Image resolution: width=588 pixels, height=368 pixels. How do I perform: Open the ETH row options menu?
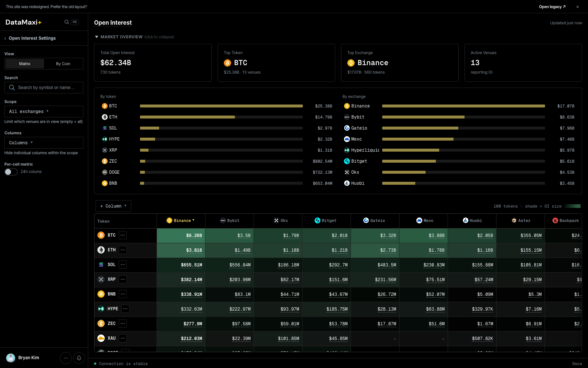click(123, 250)
